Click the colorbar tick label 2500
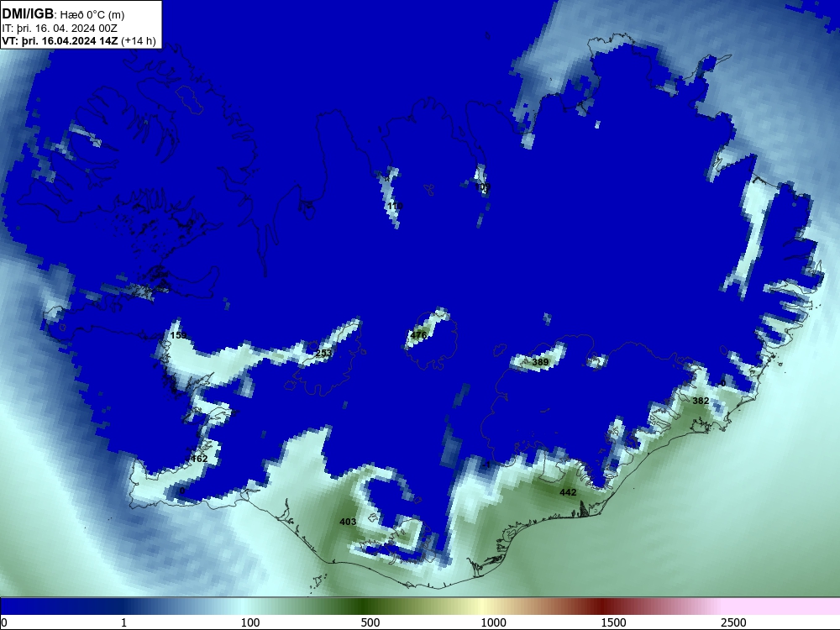The image size is (840, 630). [733, 622]
